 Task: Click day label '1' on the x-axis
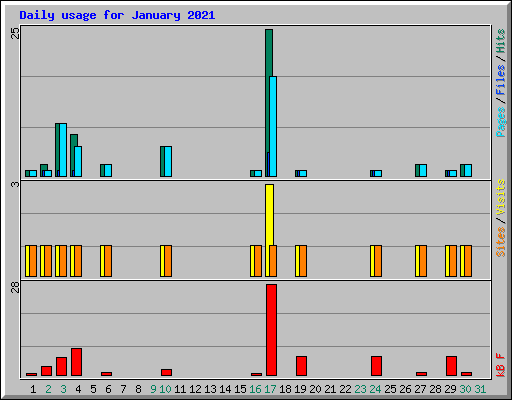pos(33,389)
